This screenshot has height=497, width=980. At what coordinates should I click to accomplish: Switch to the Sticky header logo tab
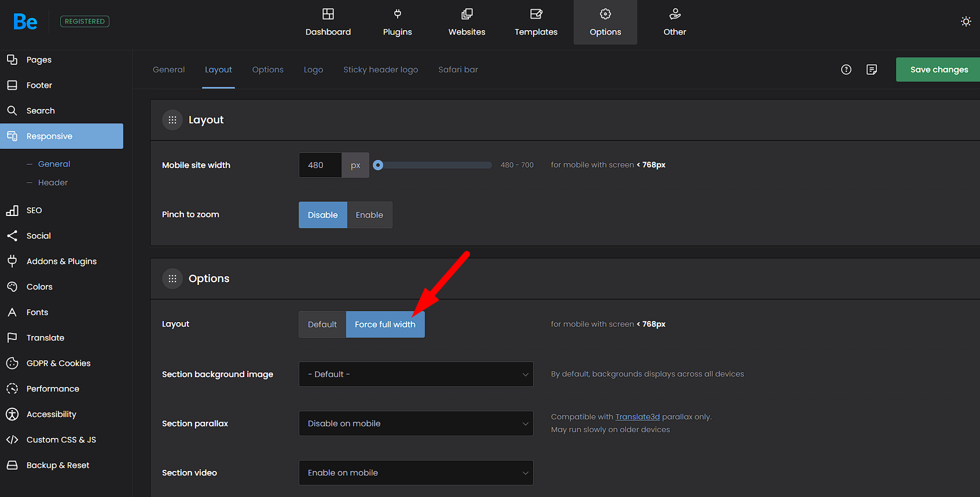pyautogui.click(x=381, y=70)
